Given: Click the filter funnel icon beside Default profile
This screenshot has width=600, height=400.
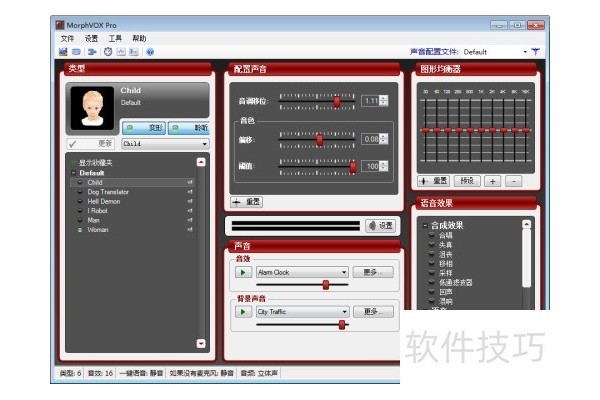Looking at the screenshot, I should point(535,51).
